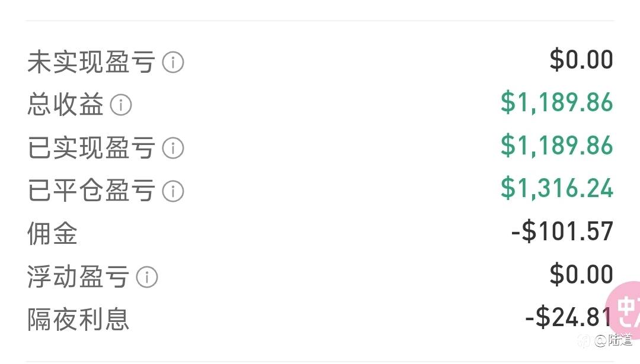This screenshot has width=640, height=364.
Task: Tap info icon beside 未实现盈亏
Action: 173,62
